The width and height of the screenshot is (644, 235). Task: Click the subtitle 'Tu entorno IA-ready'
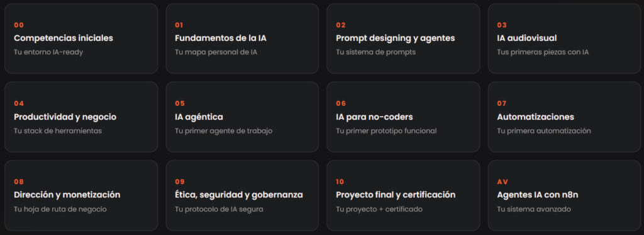click(48, 52)
